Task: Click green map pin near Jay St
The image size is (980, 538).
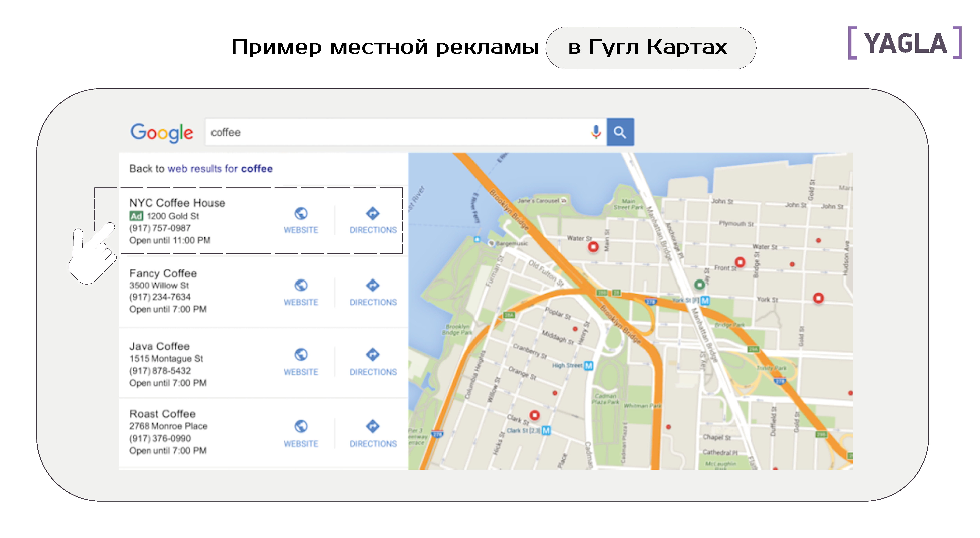Action: pos(700,284)
